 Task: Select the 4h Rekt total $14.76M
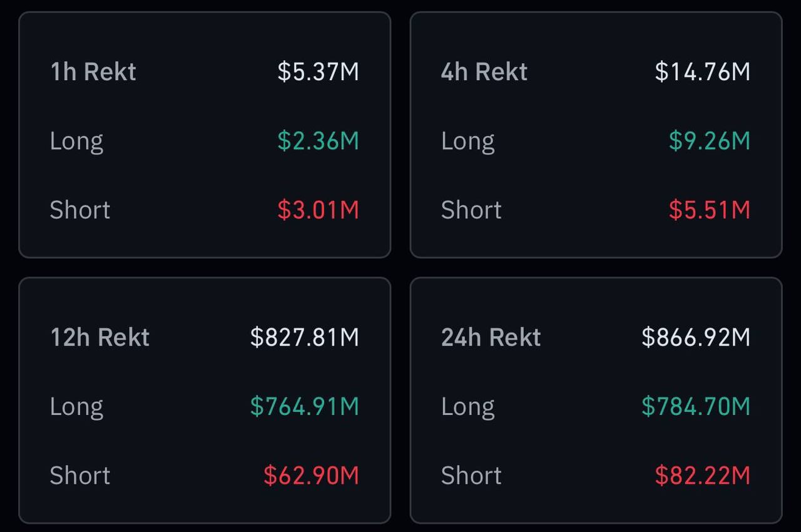click(x=702, y=72)
